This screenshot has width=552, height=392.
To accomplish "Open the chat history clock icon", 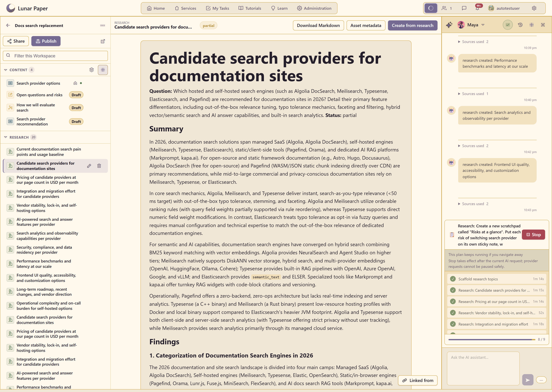I will (x=520, y=25).
